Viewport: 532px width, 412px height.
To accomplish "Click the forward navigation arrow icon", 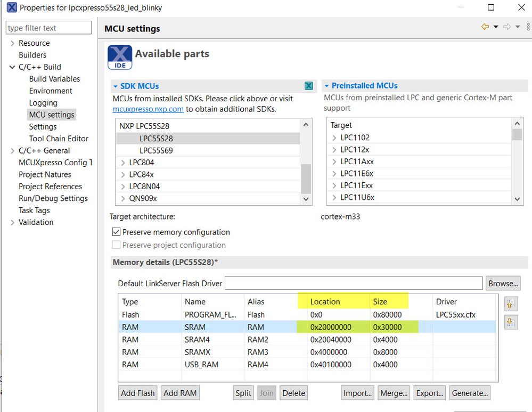I will (x=507, y=27).
